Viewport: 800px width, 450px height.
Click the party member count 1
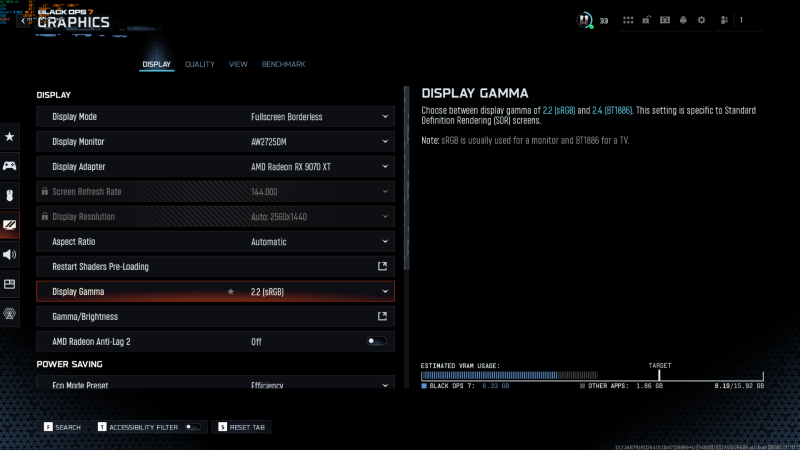(741, 20)
